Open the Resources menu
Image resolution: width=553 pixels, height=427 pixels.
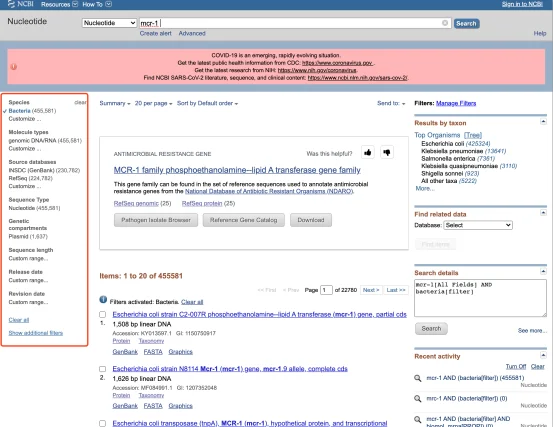(x=59, y=4)
